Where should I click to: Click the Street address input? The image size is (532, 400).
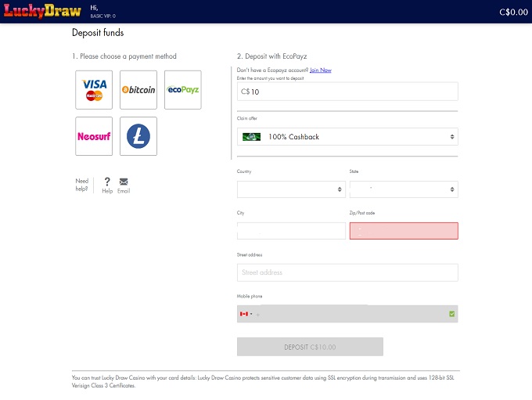(347, 272)
